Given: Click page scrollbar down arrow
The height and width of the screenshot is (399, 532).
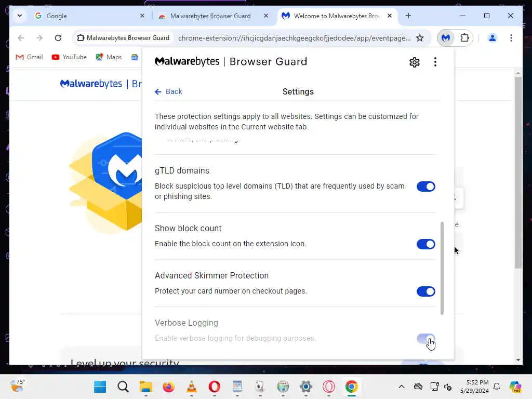Looking at the screenshot, I should [518, 360].
